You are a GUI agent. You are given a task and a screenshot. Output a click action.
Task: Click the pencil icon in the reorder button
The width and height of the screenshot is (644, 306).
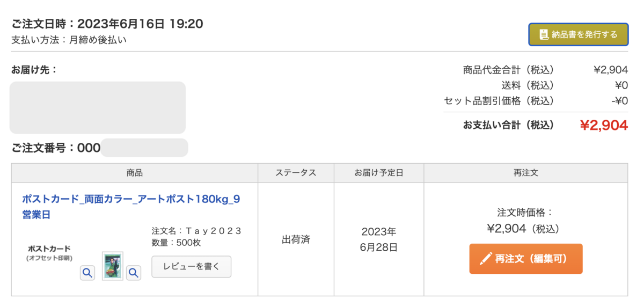pyautogui.click(x=485, y=259)
